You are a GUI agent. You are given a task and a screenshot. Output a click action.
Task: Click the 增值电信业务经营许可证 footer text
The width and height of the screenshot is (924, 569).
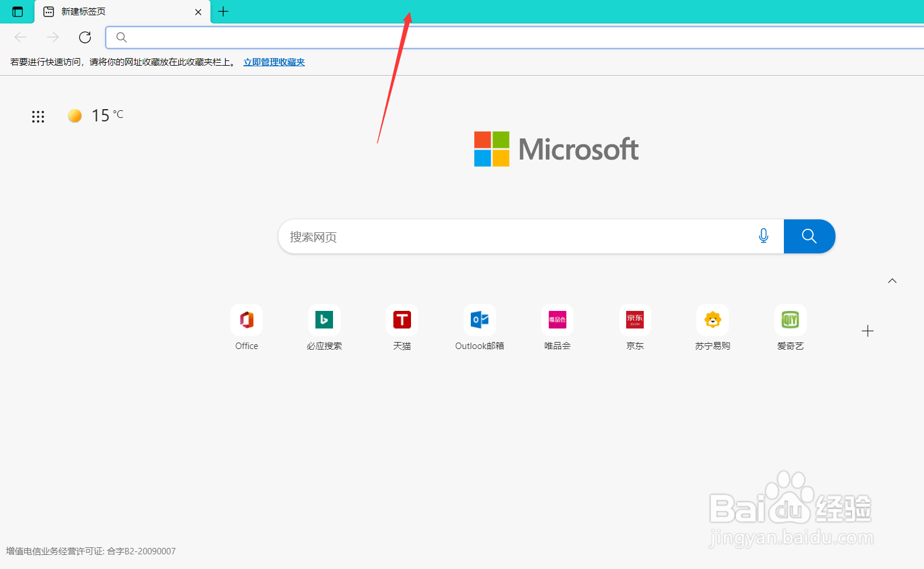tap(91, 551)
